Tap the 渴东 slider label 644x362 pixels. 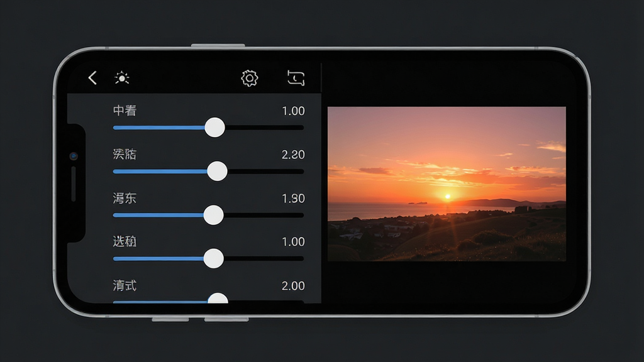tap(125, 198)
